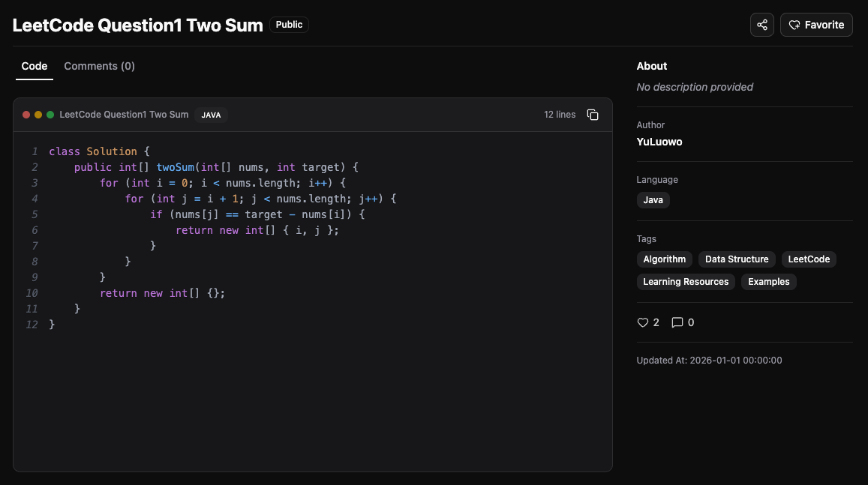The width and height of the screenshot is (868, 485).
Task: Click the "Tags" label
Action: click(646, 239)
